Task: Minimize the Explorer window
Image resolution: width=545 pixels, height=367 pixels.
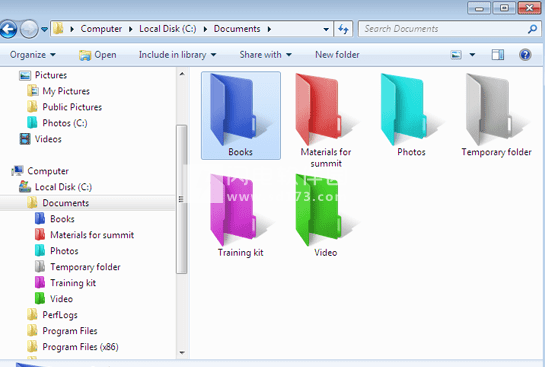Action: coord(479,8)
